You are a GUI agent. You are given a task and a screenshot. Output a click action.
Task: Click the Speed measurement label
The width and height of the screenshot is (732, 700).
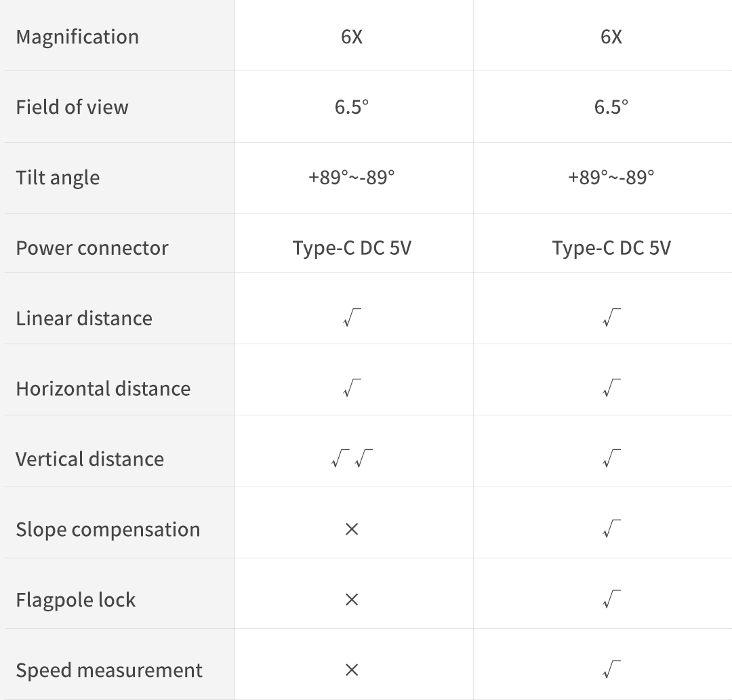[x=109, y=670]
